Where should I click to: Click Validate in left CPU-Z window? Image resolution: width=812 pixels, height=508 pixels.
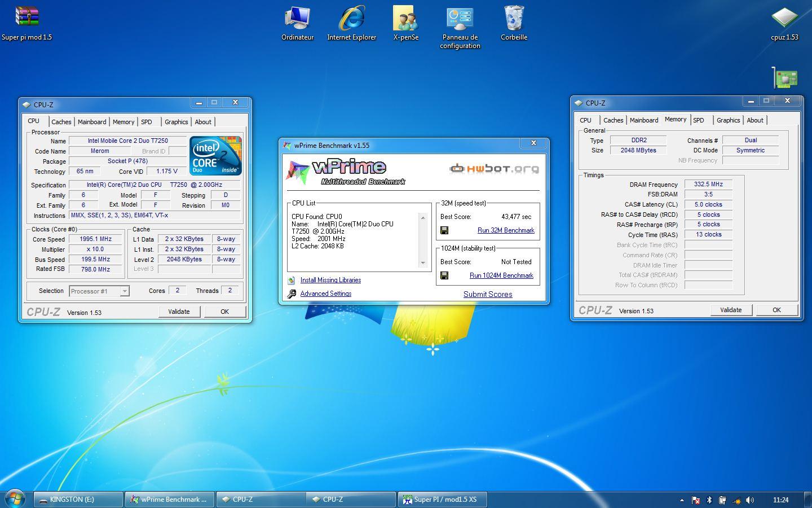[179, 312]
